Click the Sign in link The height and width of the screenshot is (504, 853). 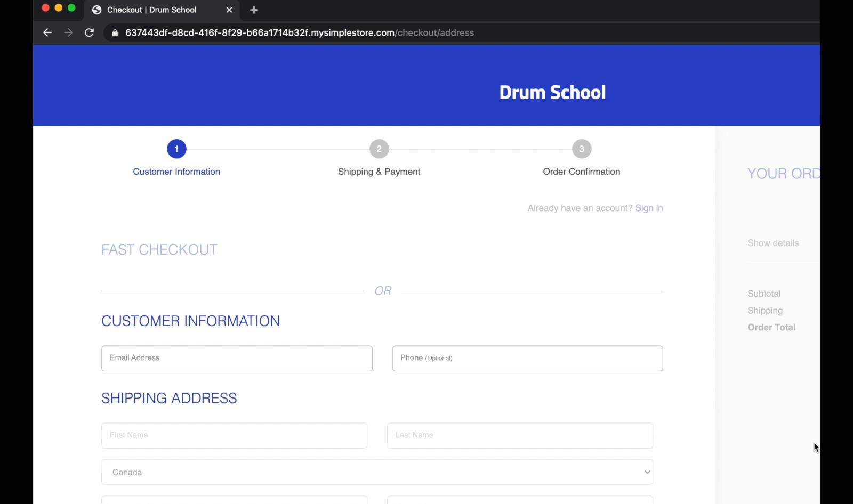click(x=649, y=208)
